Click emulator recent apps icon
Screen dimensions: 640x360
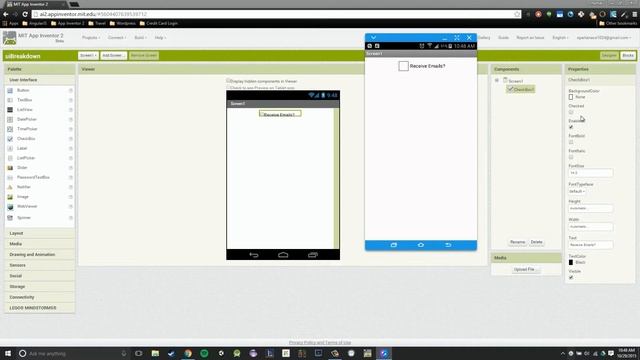393,245
